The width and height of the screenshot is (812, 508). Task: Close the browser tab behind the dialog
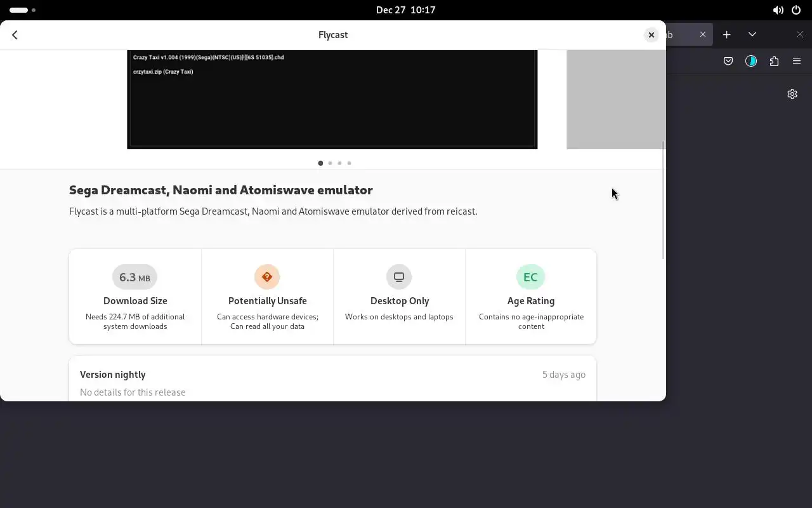(703, 34)
